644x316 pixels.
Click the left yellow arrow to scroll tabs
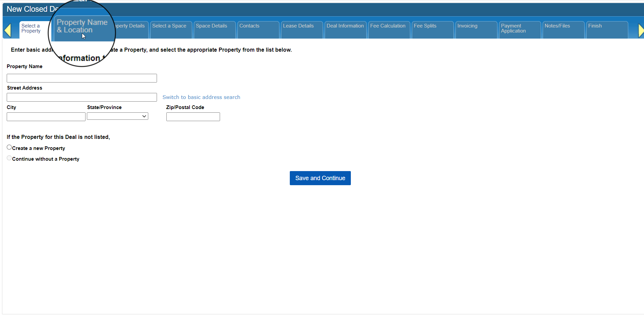[8, 31]
